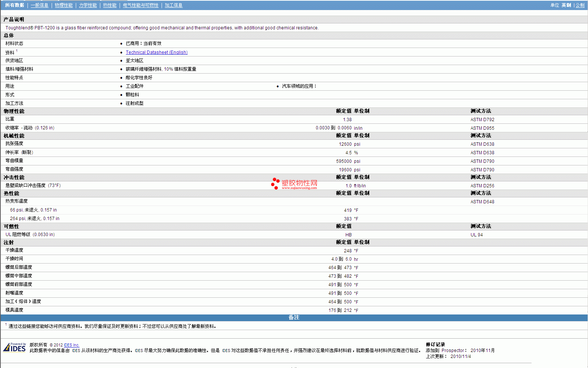This screenshot has height=368, width=588.
Task: Click 亚太地区 availability entry
Action: point(134,61)
